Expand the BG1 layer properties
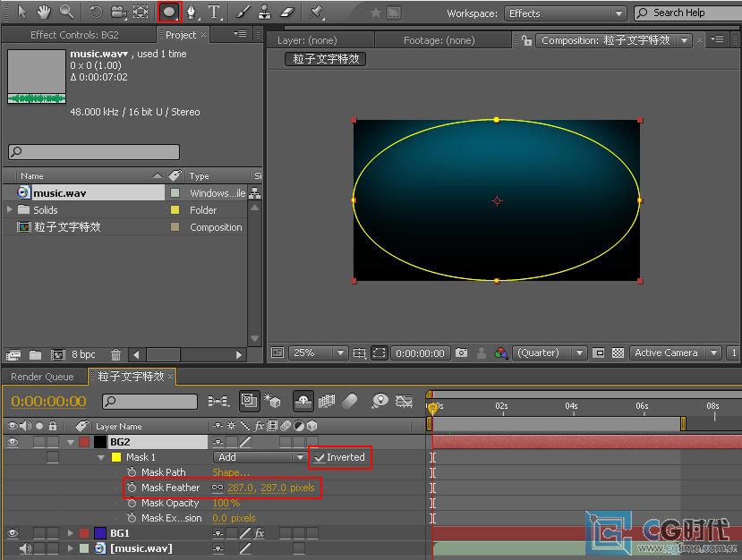Viewport: 742px width, 560px height. pyautogui.click(x=71, y=533)
